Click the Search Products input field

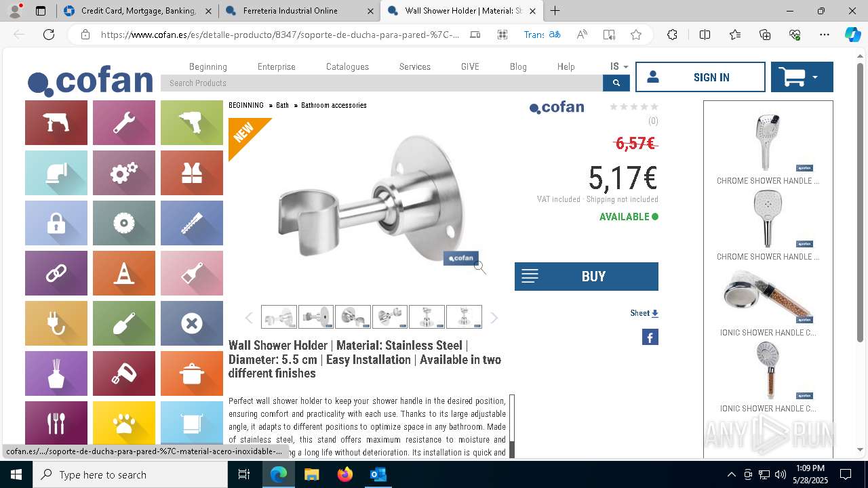point(382,83)
